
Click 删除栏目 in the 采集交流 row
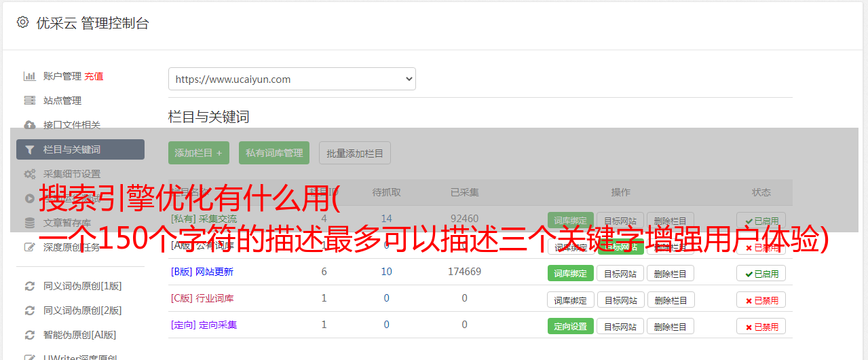pyautogui.click(x=671, y=220)
